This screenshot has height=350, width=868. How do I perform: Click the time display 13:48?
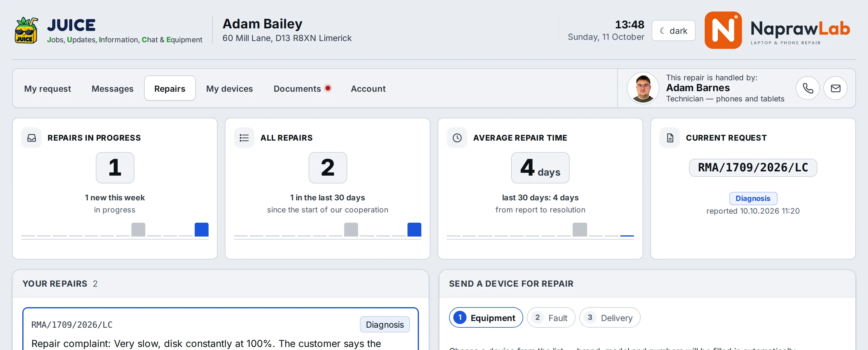click(629, 24)
